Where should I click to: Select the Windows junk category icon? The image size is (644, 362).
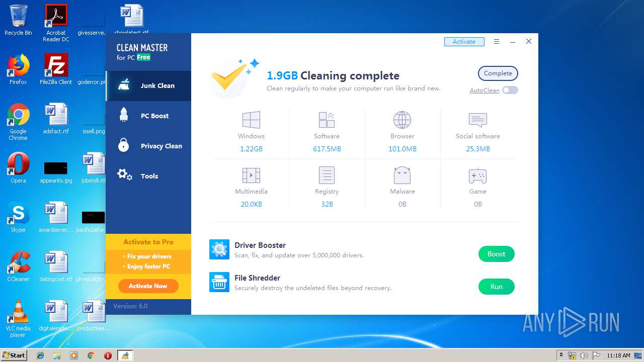click(x=251, y=120)
